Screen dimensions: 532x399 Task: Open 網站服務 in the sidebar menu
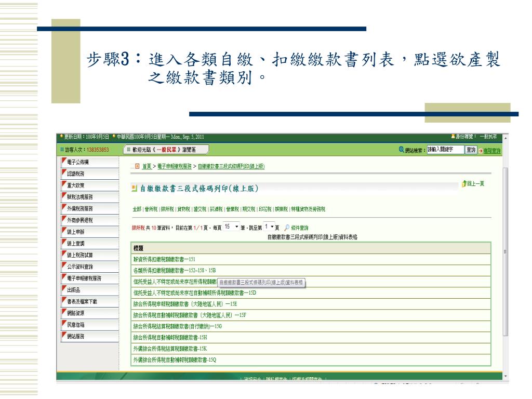[90, 336]
